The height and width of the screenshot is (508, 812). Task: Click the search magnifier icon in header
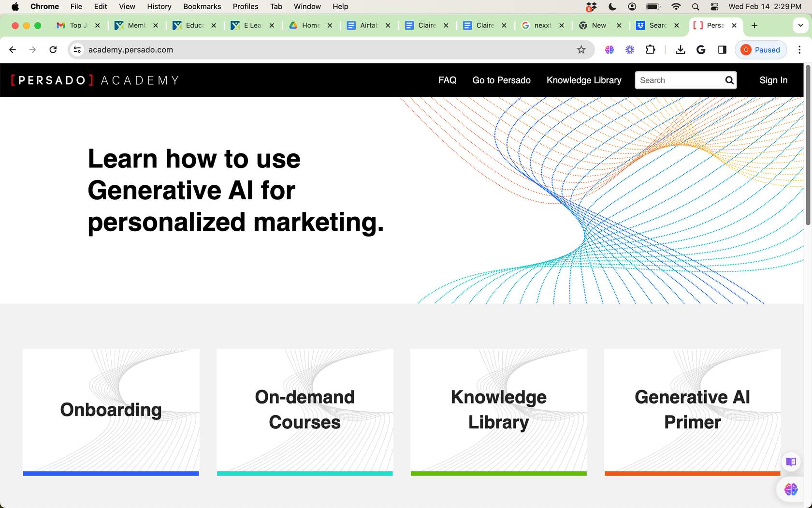point(729,80)
